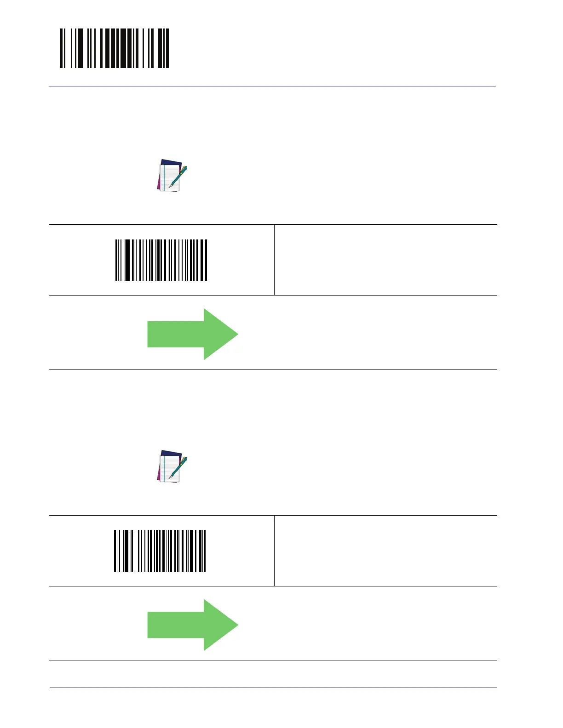Select the lower green right-pointing arrow
The width and height of the screenshot is (563, 728).
[193, 625]
